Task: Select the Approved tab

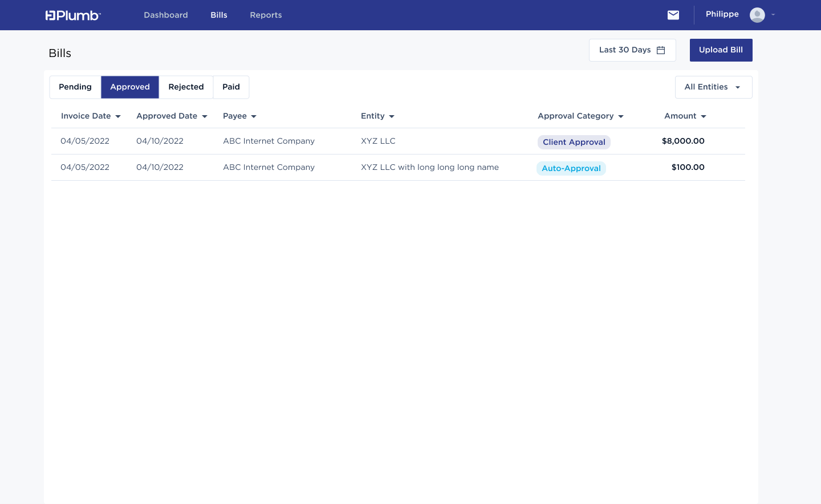Action: pyautogui.click(x=130, y=87)
